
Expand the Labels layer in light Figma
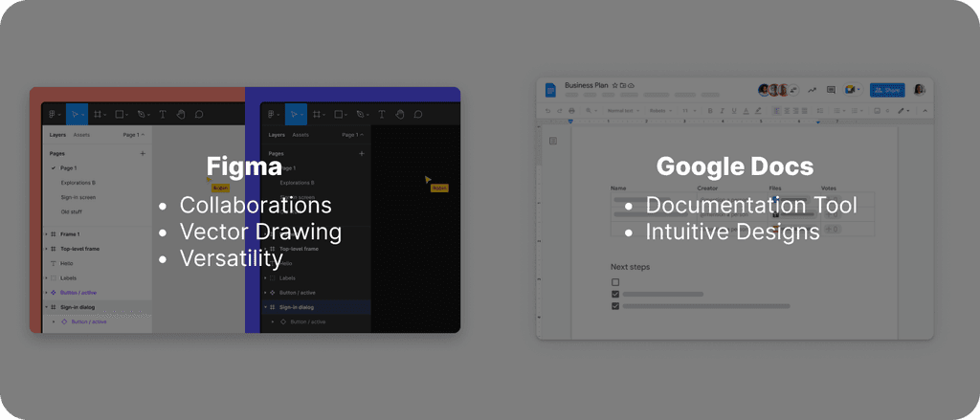46,278
